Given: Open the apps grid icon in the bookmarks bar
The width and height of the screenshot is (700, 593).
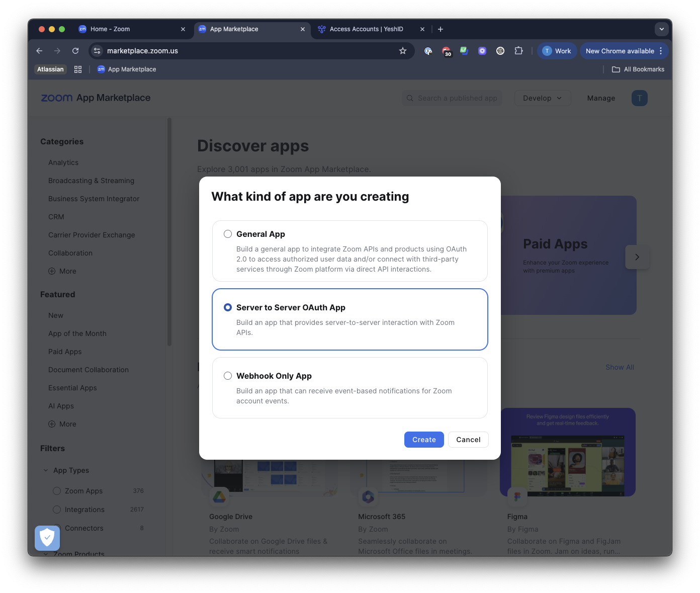Looking at the screenshot, I should (78, 69).
